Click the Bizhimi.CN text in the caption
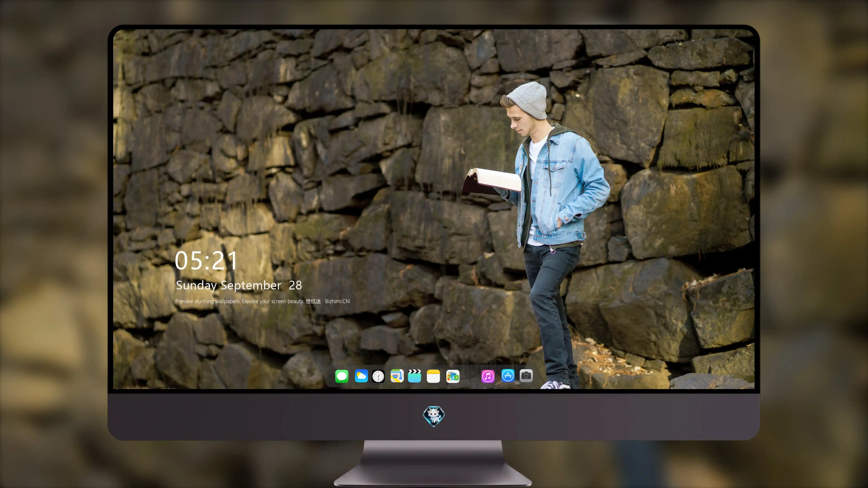 click(337, 301)
